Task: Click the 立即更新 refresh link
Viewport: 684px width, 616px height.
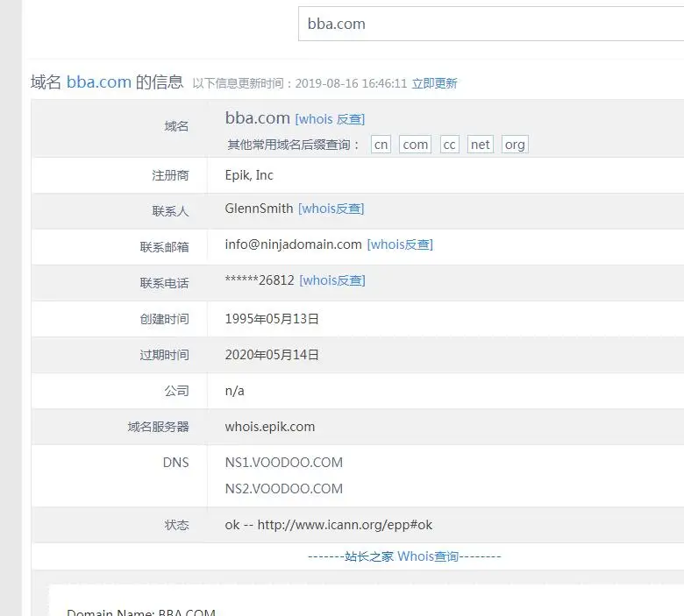Action: (x=434, y=83)
